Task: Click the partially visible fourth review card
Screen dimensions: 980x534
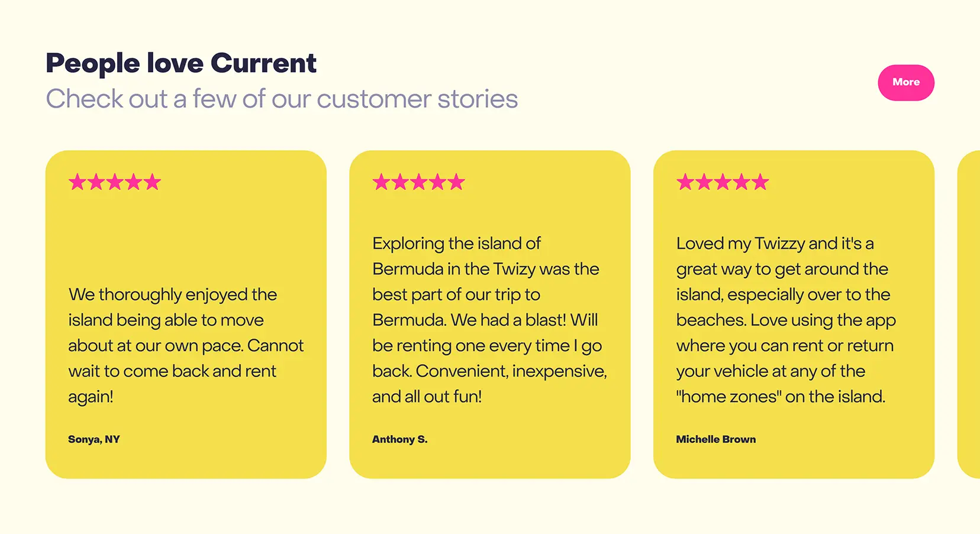Action: point(969,314)
